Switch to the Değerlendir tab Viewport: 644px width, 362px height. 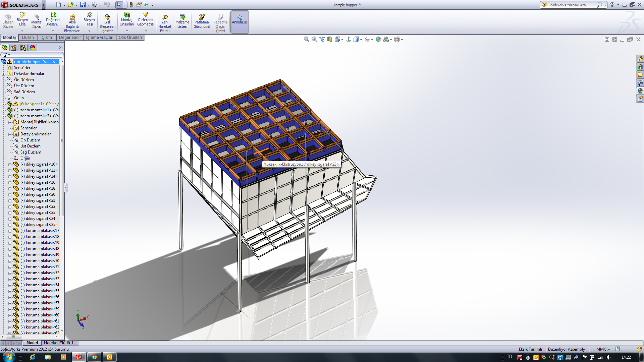[x=70, y=38]
